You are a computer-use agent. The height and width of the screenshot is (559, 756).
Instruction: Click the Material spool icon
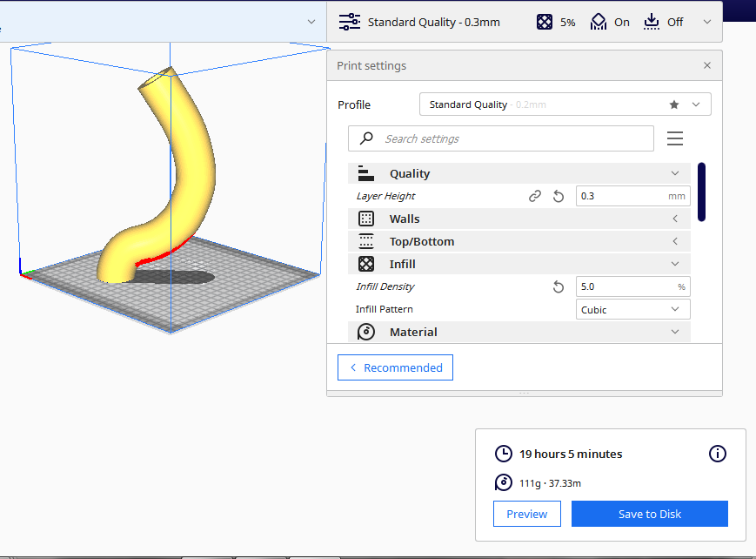click(366, 332)
